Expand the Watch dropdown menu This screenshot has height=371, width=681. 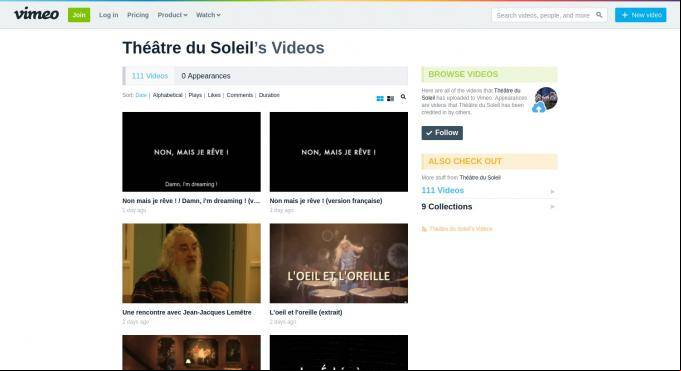tap(208, 15)
